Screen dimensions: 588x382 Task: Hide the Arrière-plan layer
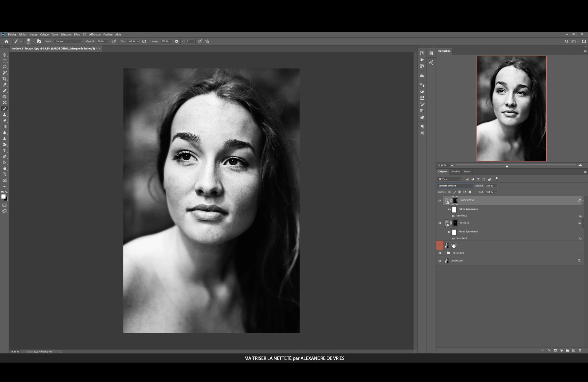pyautogui.click(x=440, y=260)
